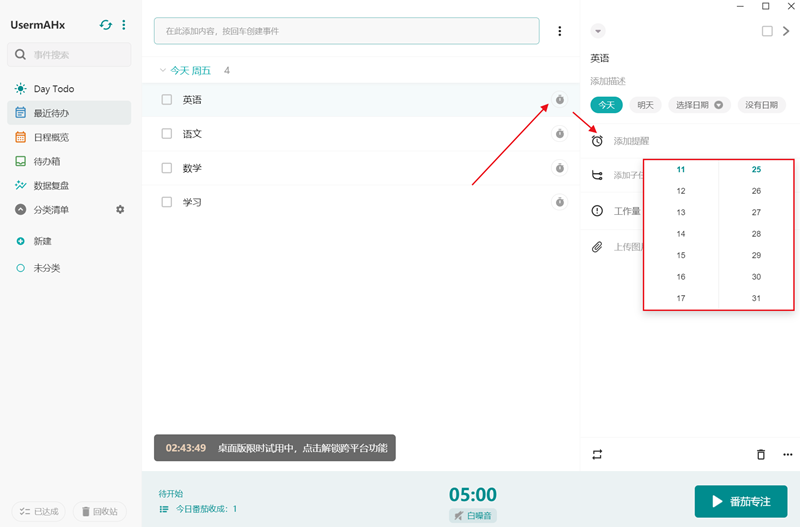Collapse the 分类清单 section

pyautogui.click(x=20, y=210)
